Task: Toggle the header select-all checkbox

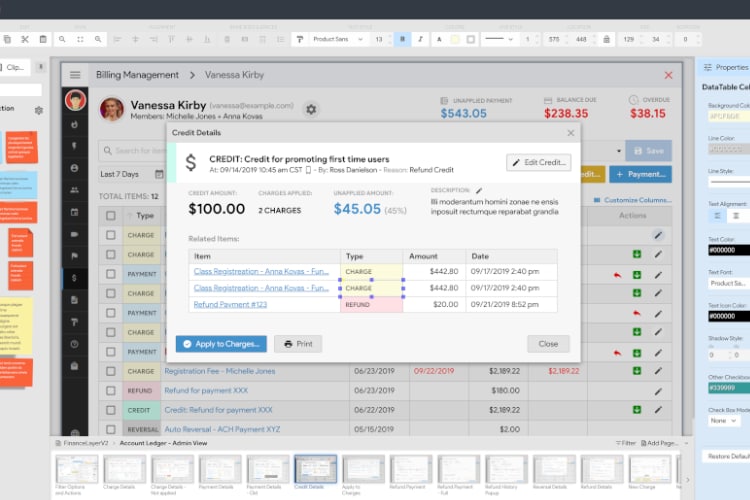Action: pos(110,216)
